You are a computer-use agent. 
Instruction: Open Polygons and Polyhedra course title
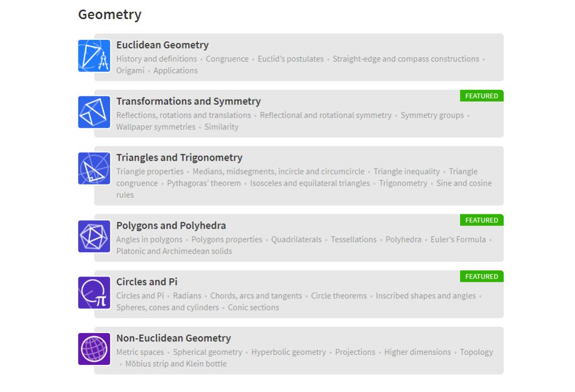171,226
